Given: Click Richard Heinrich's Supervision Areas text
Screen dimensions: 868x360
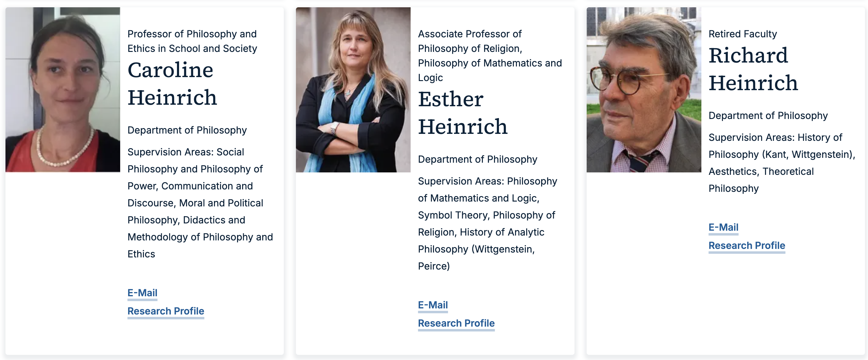Looking at the screenshot, I should tap(781, 163).
